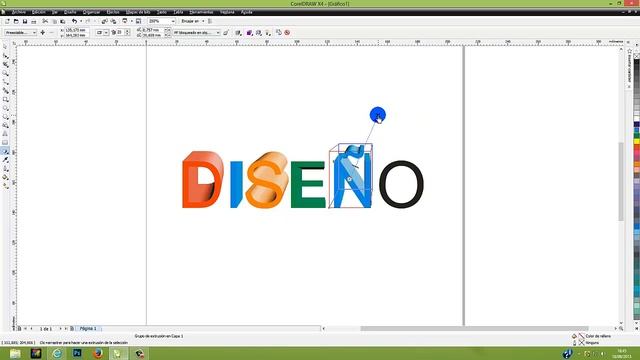Image resolution: width=640 pixels, height=360 pixels.
Task: Expand the undo history dropdown arrow
Action: [81, 21]
